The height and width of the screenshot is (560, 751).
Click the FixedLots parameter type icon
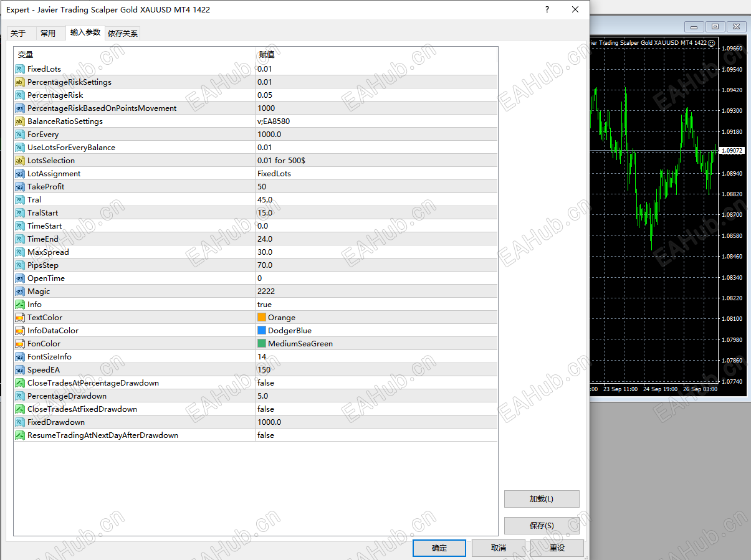(x=20, y=69)
